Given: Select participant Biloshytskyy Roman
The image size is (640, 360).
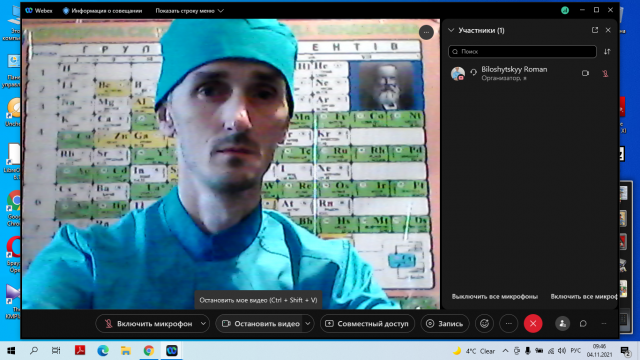Looking at the screenshot, I should (531, 73).
